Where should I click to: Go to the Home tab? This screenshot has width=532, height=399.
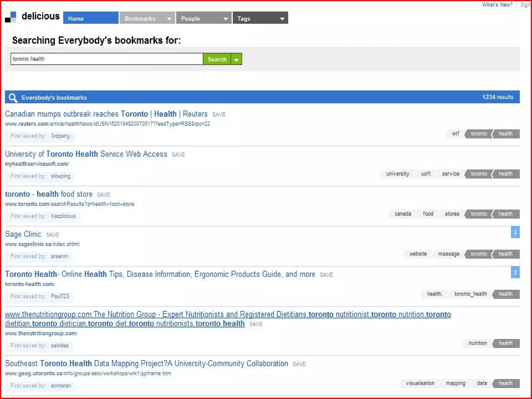(90, 18)
